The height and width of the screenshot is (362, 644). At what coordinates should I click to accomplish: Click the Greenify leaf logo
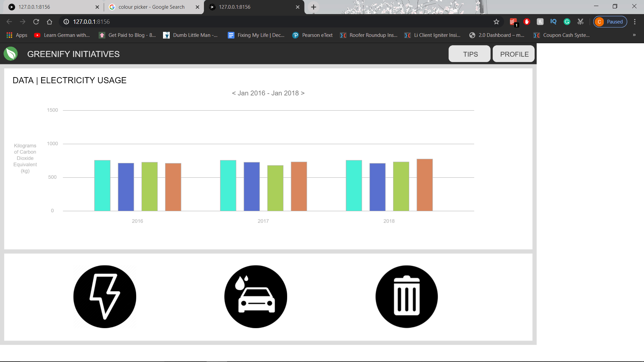pos(11,54)
